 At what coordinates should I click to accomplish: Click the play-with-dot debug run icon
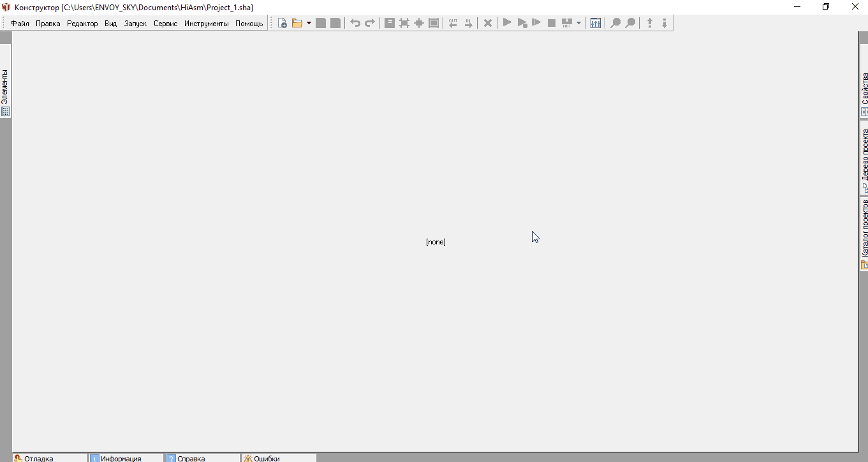(x=522, y=23)
